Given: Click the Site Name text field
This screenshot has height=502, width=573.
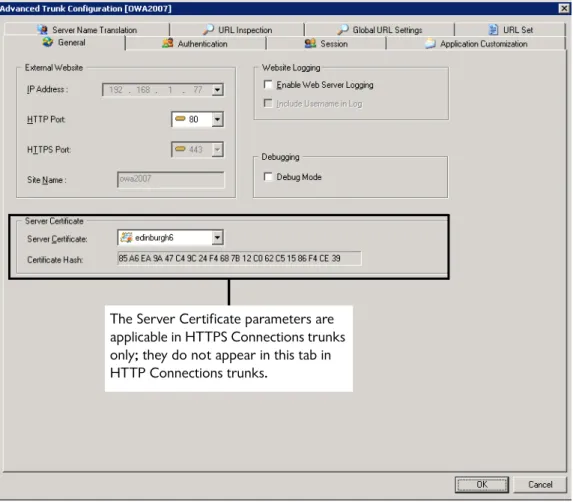Looking at the screenshot, I should click(x=171, y=179).
